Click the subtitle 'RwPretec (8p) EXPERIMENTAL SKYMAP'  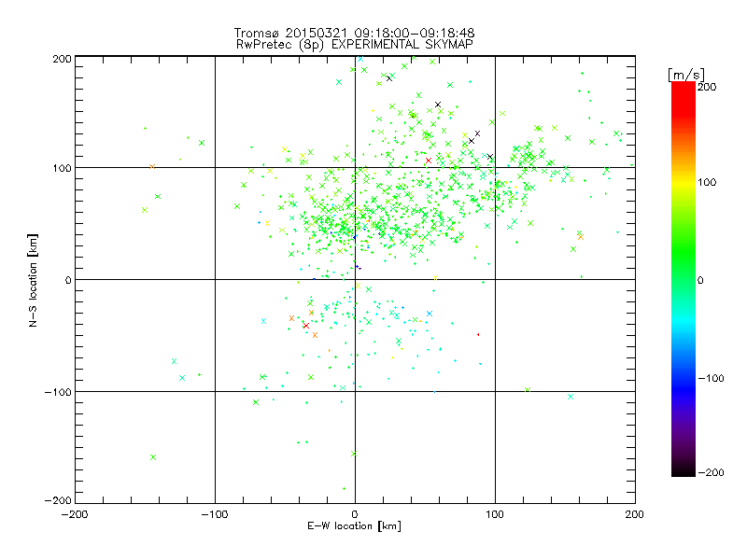pyautogui.click(x=355, y=45)
